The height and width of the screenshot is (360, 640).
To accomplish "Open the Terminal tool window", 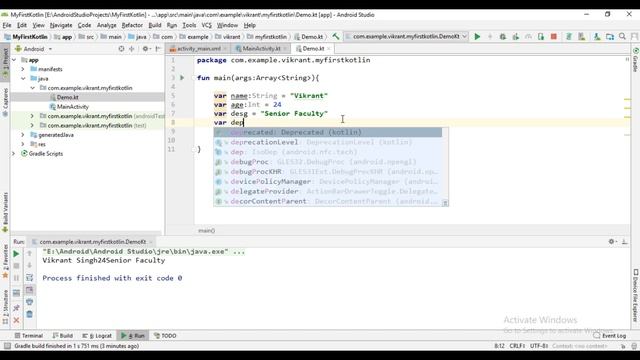I will coord(29,336).
